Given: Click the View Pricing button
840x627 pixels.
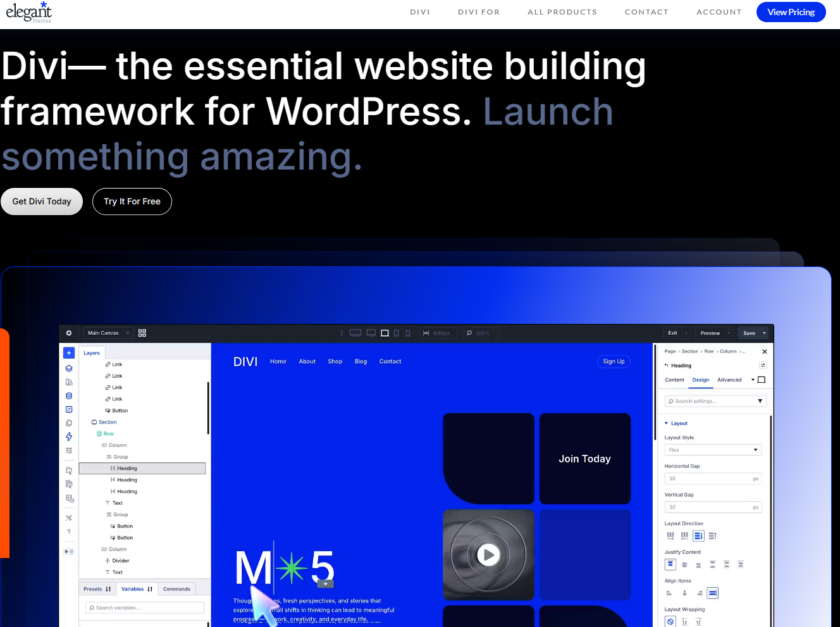Looking at the screenshot, I should (791, 12).
